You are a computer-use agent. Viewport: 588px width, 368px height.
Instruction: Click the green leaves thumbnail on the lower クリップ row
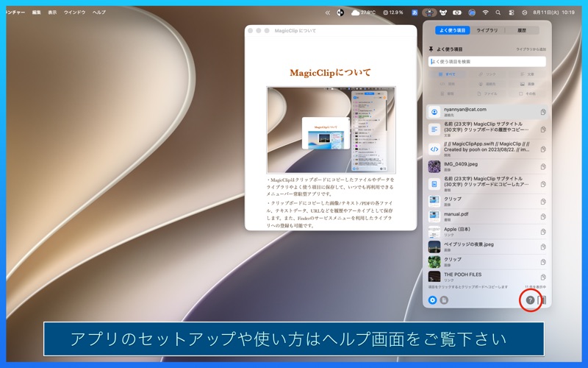pyautogui.click(x=434, y=262)
